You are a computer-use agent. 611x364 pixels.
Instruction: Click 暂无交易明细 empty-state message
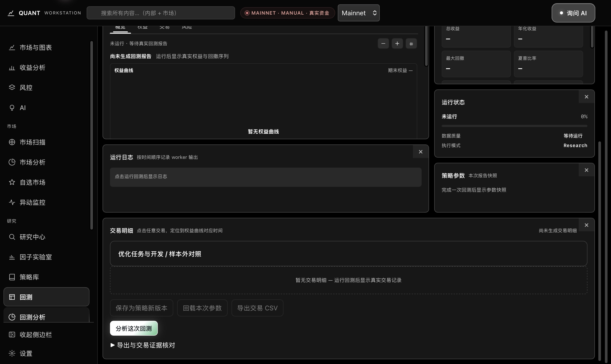coord(348,280)
